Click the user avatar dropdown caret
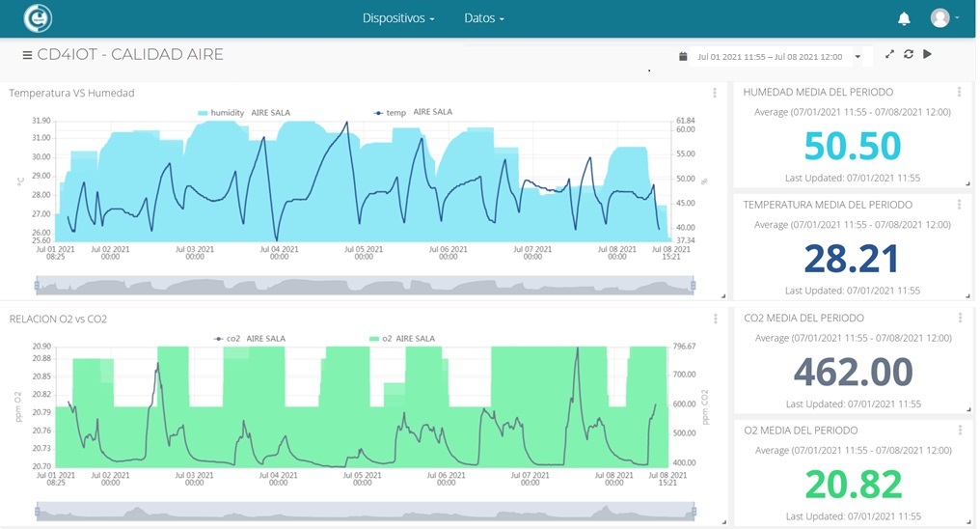This screenshot has height=529, width=980. coord(957,17)
